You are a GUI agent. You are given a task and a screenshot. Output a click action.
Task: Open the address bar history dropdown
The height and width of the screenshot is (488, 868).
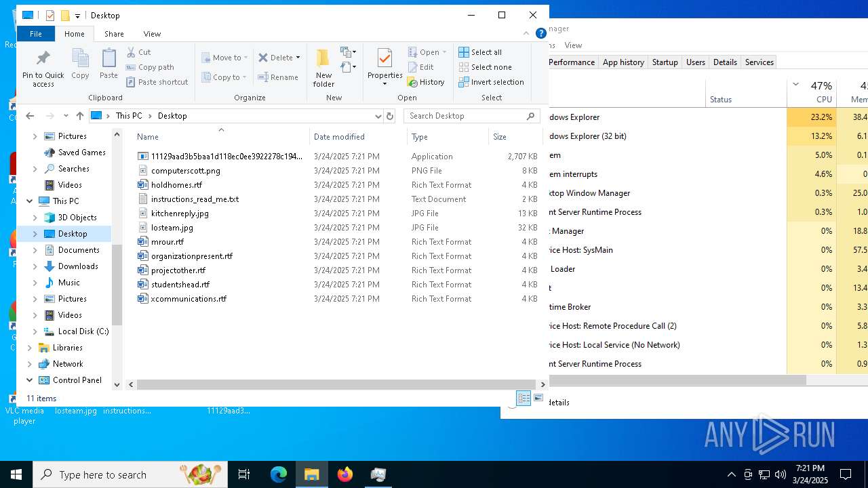(378, 116)
